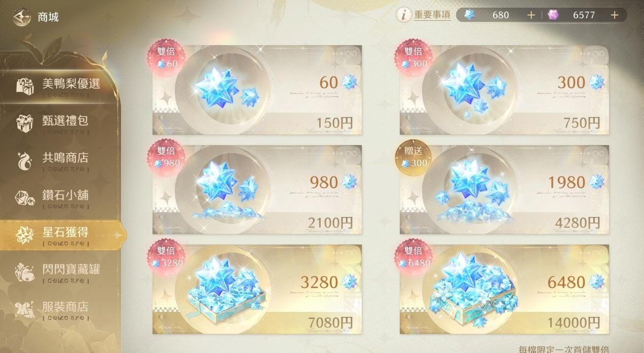644x353 pixels.
Task: Choose the 1980 star stones 4280円 pack
Action: pyautogui.click(x=505, y=190)
